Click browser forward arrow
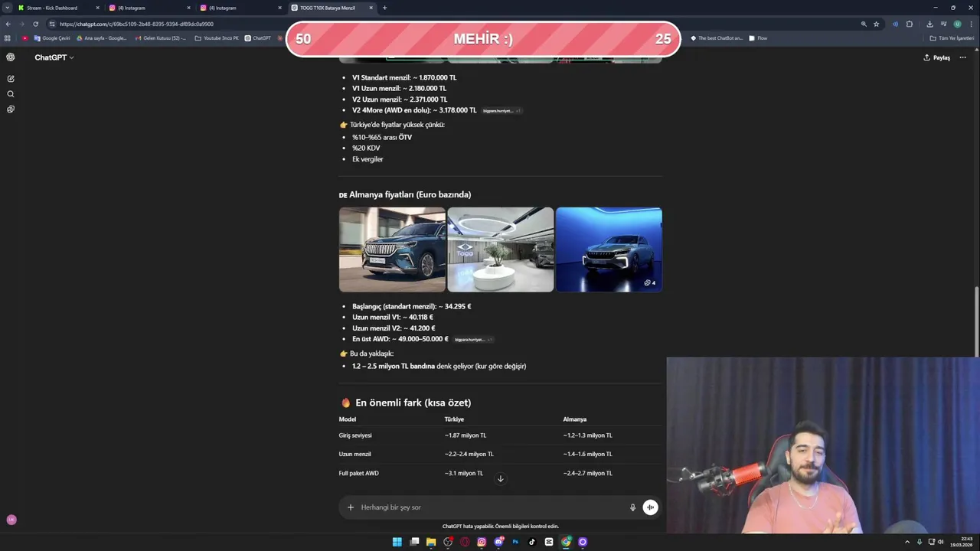Viewport: 980px width, 551px height. tap(21, 24)
